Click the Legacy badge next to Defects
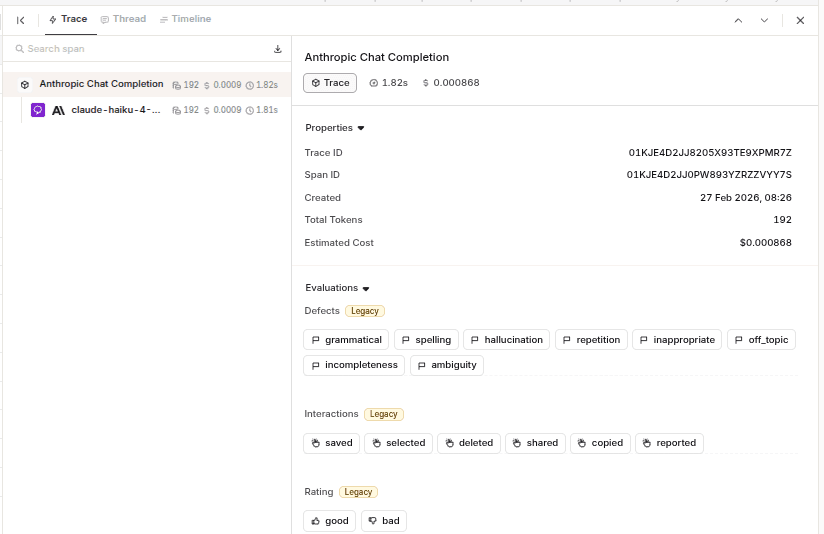The height and width of the screenshot is (534, 824). pyautogui.click(x=365, y=311)
